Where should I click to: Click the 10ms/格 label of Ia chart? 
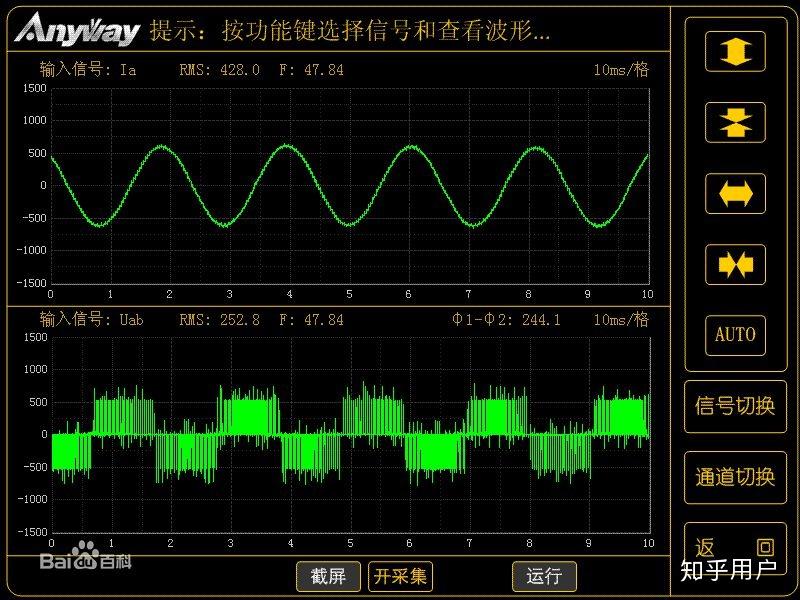(x=621, y=69)
